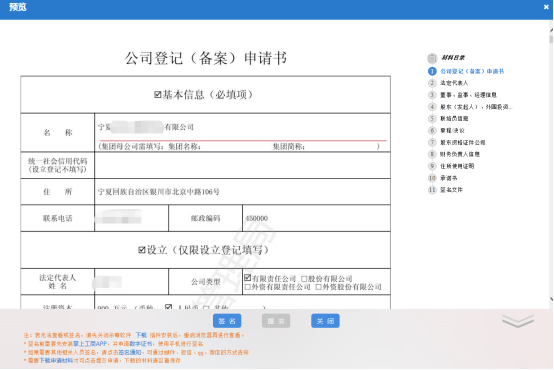Open 股东（发起人）、外国投资 entry
This screenshot has height=370, width=554.
coord(476,107)
